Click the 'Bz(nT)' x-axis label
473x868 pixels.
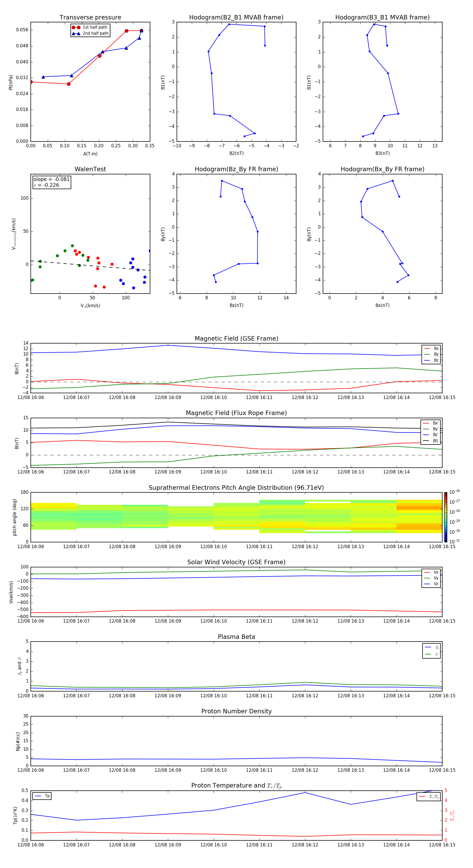236,305
